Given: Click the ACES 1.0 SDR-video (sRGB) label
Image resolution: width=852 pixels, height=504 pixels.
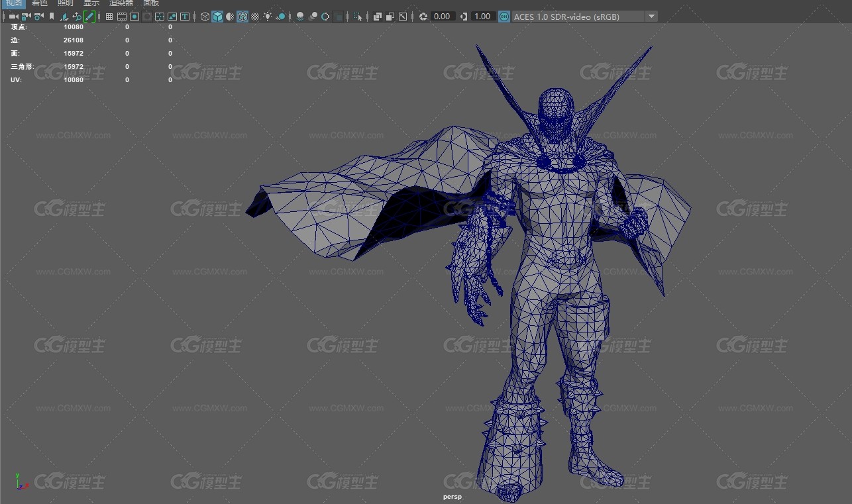Looking at the screenshot, I should (x=566, y=17).
